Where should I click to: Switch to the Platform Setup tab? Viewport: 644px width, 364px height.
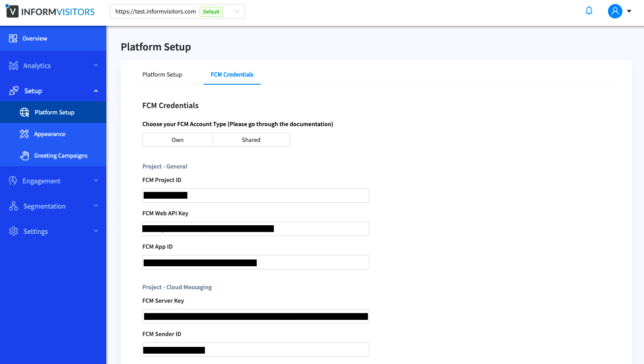click(162, 75)
